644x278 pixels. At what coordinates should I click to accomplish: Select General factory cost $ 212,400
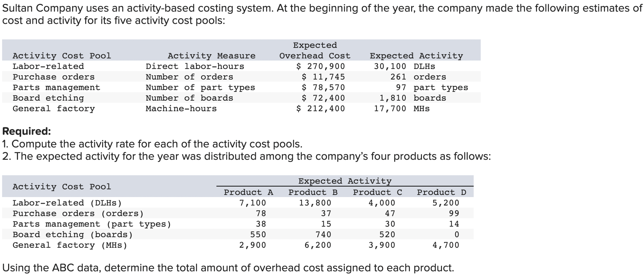(321, 108)
